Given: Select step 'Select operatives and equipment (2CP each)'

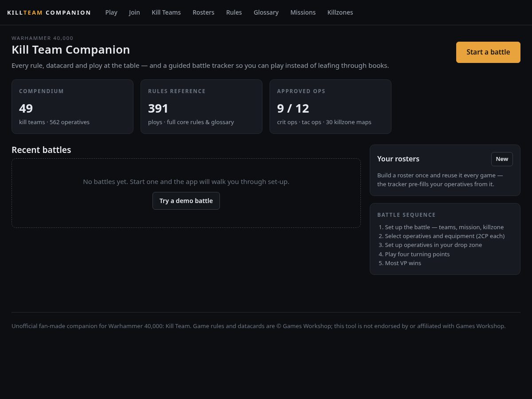Looking at the screenshot, I should [x=445, y=236].
